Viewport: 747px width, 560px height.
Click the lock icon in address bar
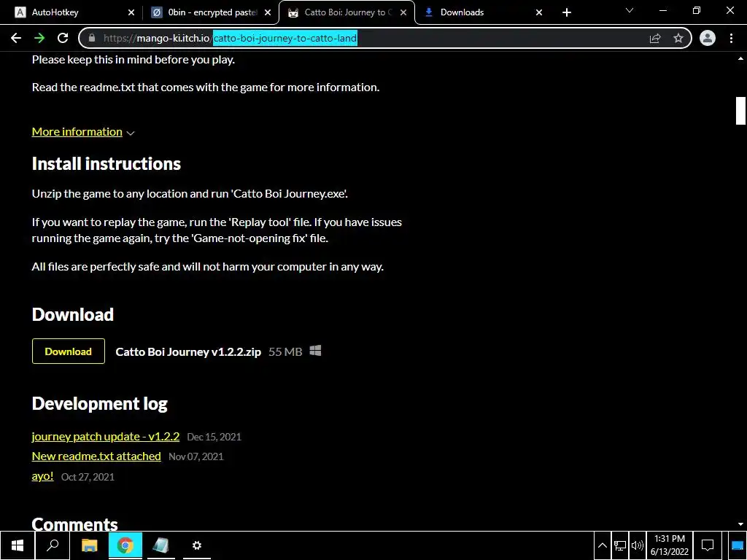click(x=92, y=38)
